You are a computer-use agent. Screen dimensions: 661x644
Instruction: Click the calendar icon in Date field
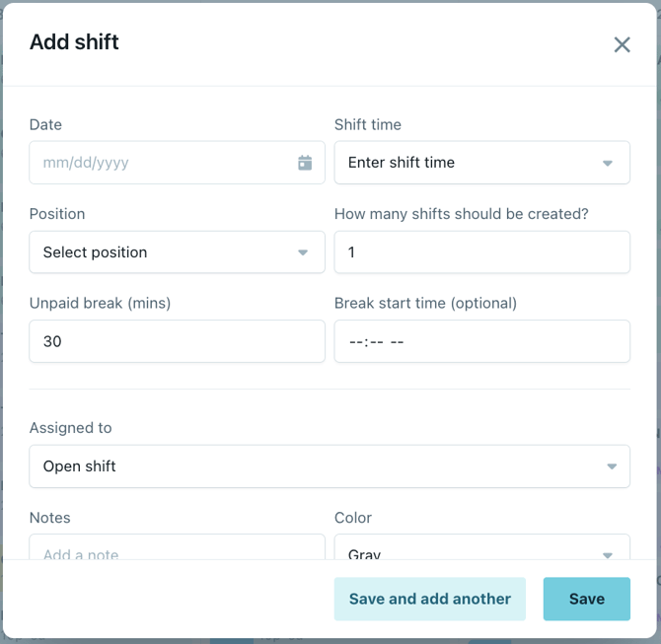click(305, 163)
